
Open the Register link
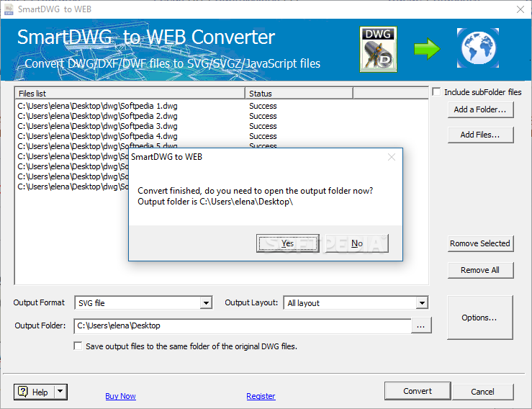point(261,396)
